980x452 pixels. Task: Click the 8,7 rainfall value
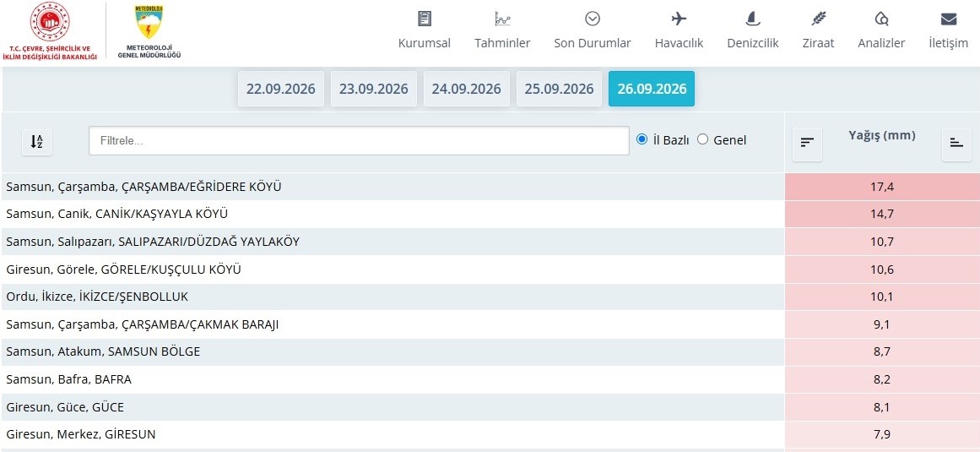pos(882,351)
